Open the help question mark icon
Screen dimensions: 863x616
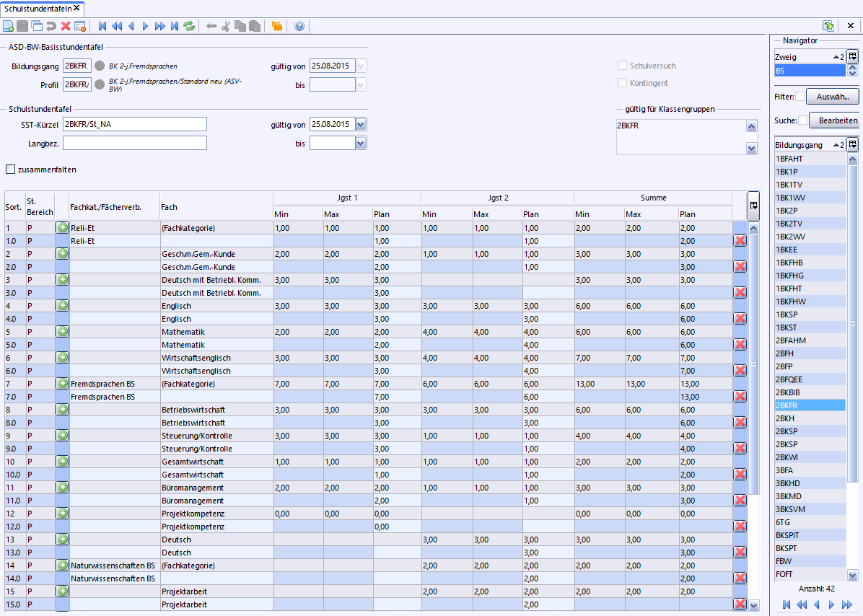click(x=299, y=26)
